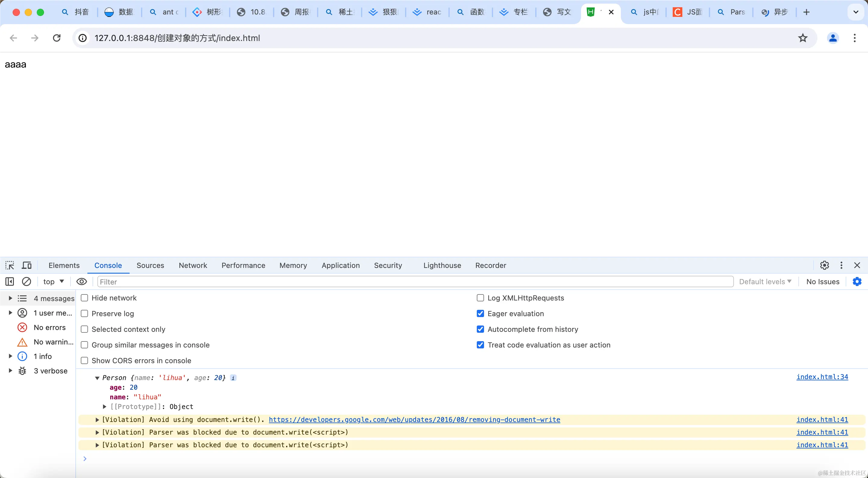Uncheck Eager evaluation
This screenshot has height=478, width=868.
480,314
